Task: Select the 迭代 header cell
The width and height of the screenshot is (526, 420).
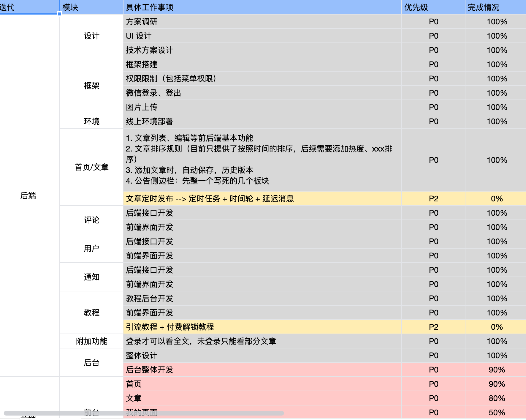Action: coord(29,7)
